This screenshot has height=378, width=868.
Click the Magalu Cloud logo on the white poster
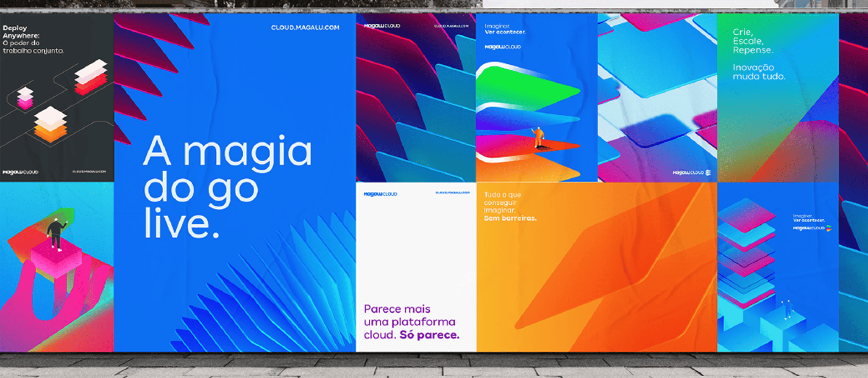tap(380, 194)
